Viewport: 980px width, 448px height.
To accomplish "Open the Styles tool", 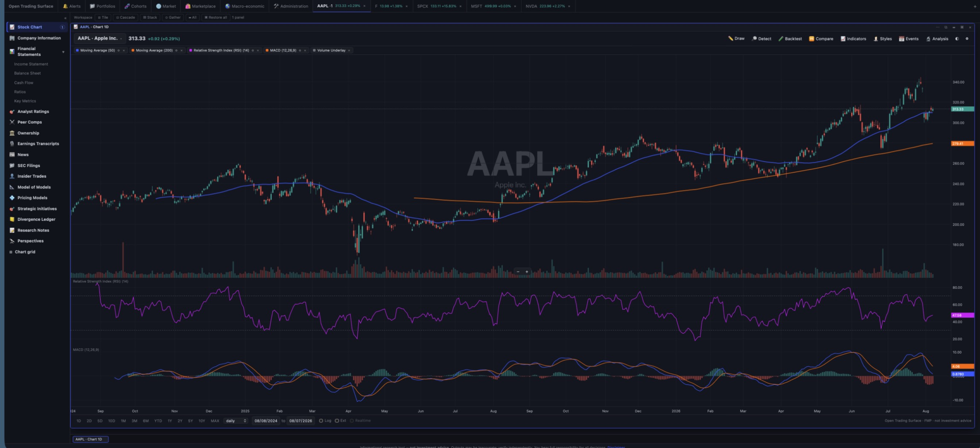I will (883, 38).
